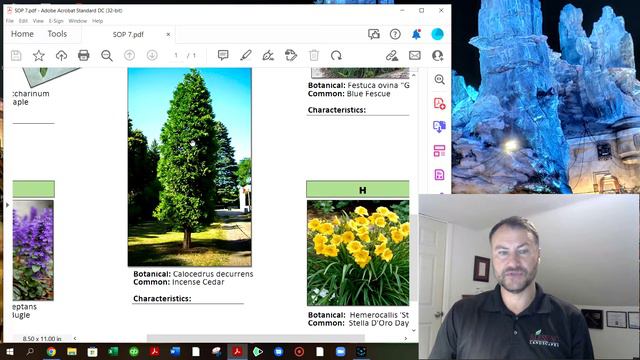Select the Draw freehand tool
The width and height of the screenshot is (640, 360).
click(268, 55)
